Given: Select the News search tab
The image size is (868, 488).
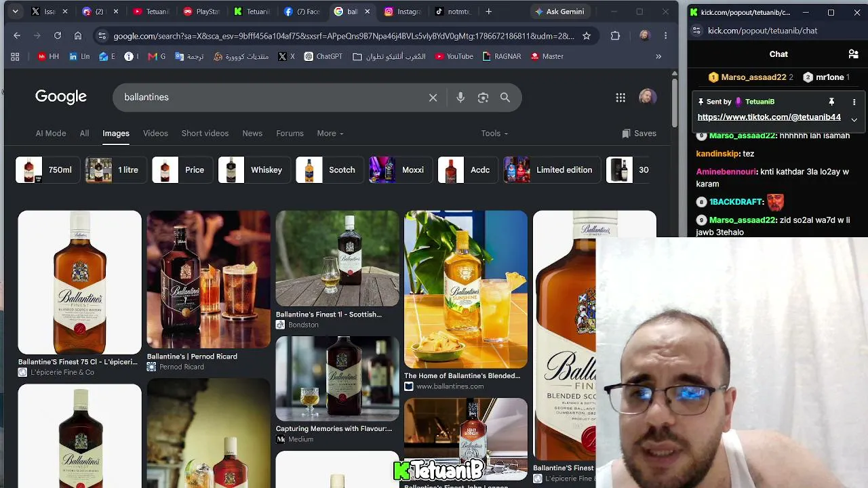Looking at the screenshot, I should point(252,134).
